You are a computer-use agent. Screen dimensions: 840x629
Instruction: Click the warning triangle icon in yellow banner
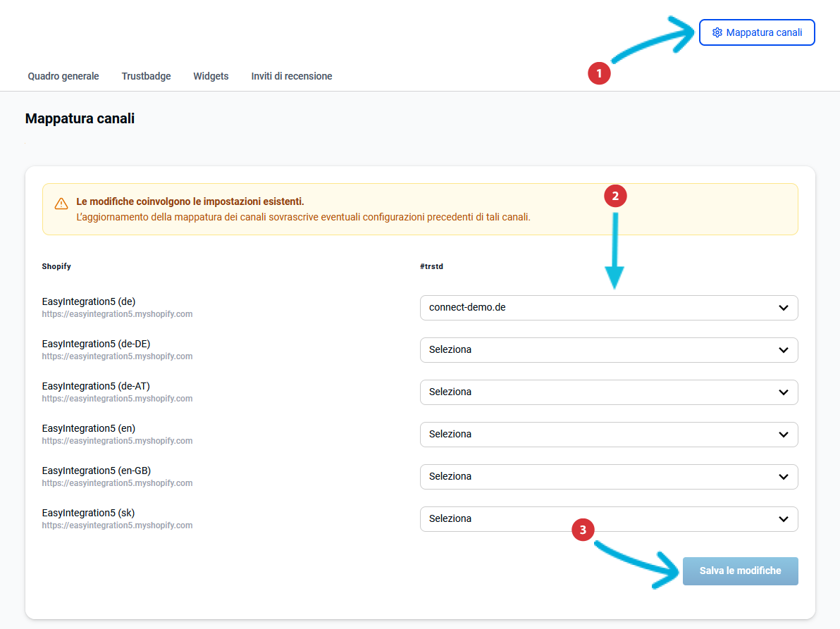(61, 204)
